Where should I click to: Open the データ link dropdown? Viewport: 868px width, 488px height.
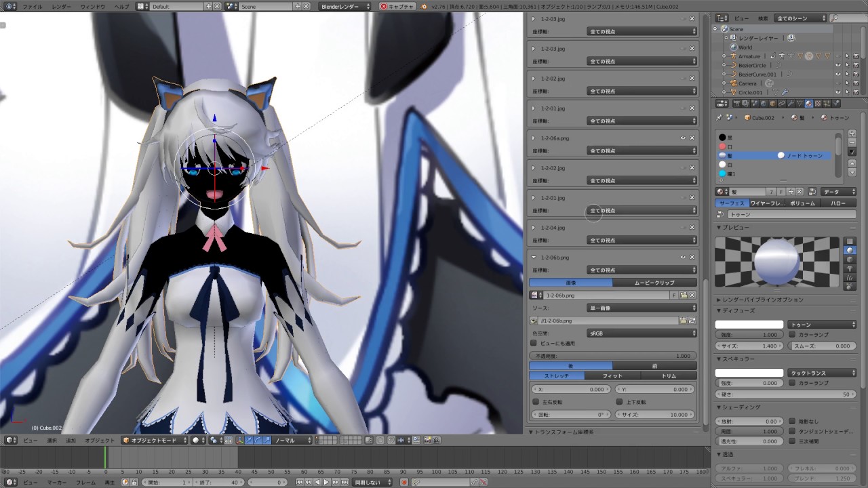coord(838,192)
